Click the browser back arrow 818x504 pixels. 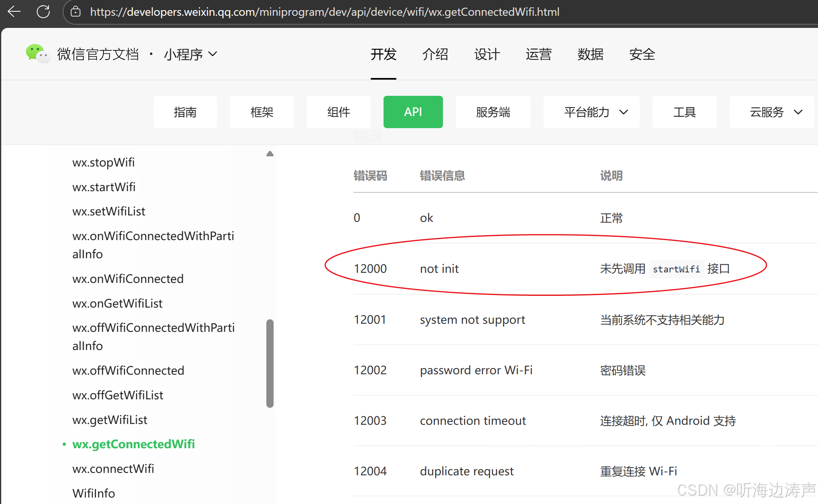[x=14, y=11]
